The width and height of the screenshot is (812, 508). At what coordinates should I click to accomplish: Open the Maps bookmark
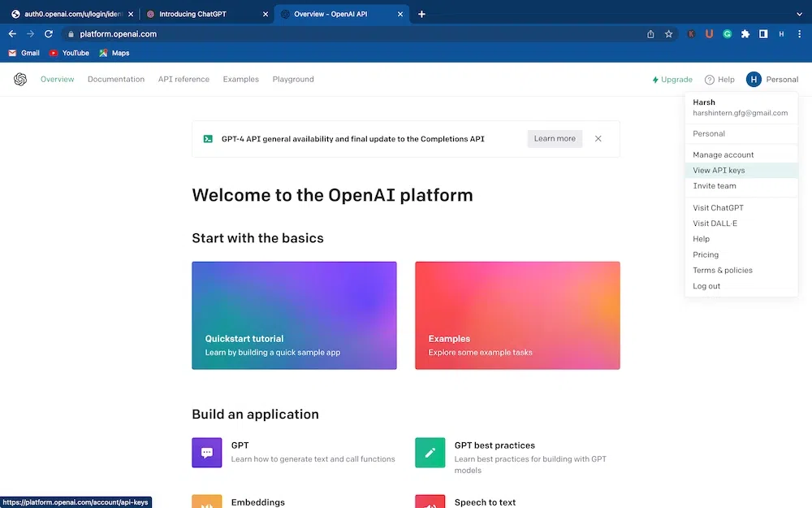tap(114, 53)
